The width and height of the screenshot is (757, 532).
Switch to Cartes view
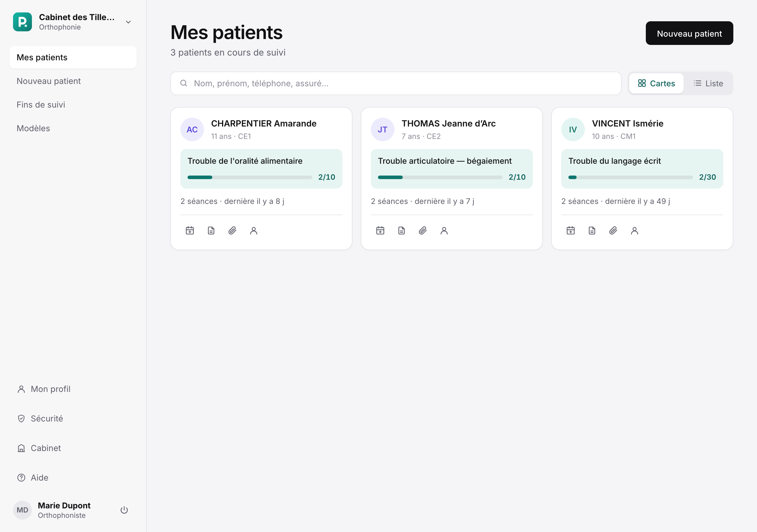656,83
